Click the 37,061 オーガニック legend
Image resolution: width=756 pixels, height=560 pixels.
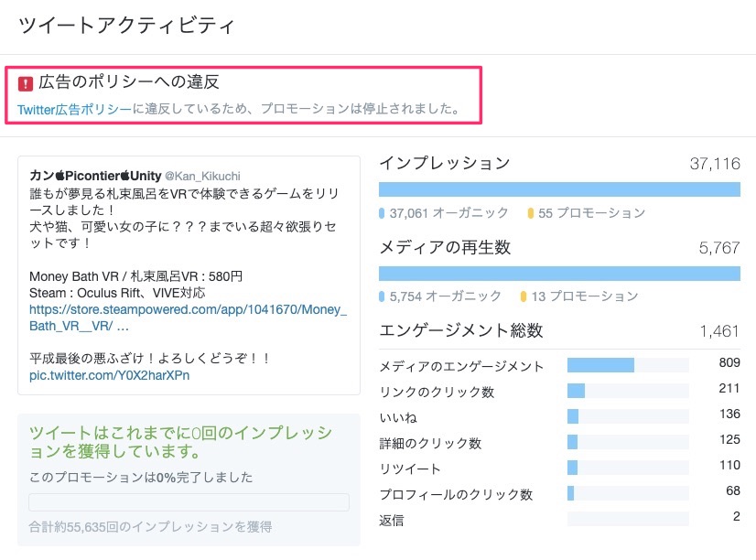click(x=444, y=212)
